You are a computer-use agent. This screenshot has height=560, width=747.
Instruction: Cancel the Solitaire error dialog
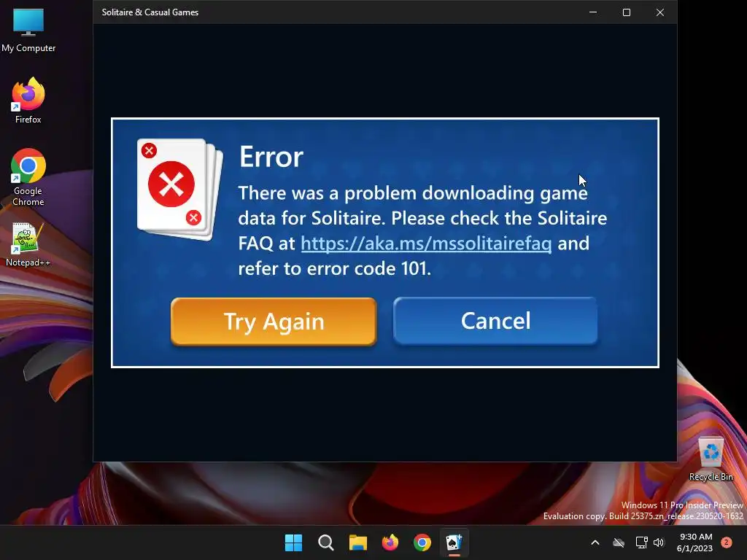[495, 321]
